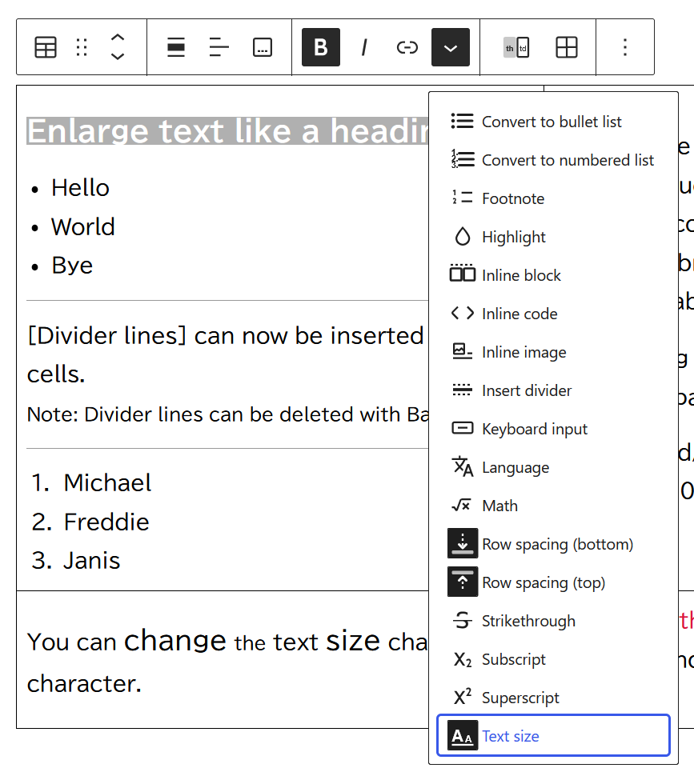Screen dimensions: 694x784
Task: Click the 'Bye' bullet item
Action: [72, 266]
